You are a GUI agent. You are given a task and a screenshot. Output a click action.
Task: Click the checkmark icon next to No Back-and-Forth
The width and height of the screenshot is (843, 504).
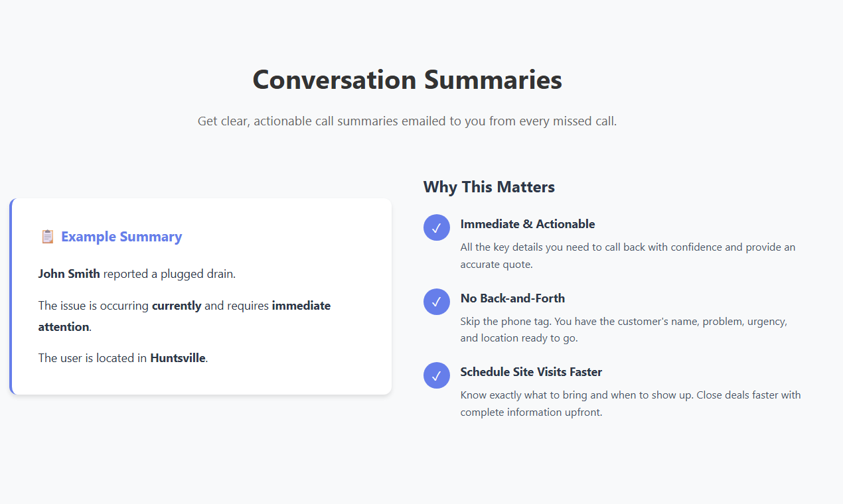(437, 302)
